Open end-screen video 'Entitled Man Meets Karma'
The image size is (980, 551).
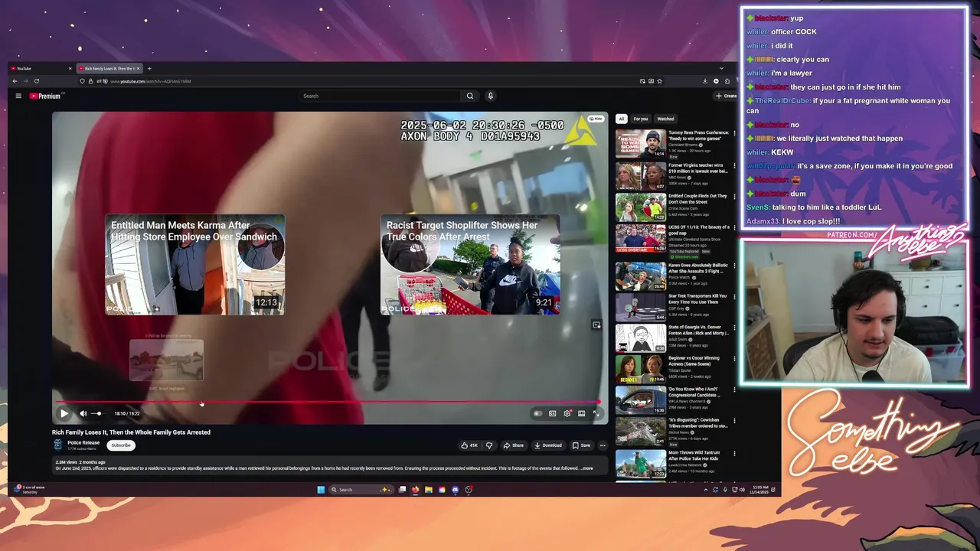195,265
